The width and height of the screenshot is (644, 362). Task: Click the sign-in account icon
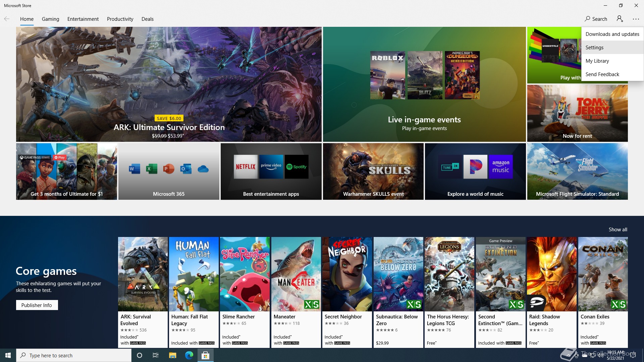click(x=620, y=19)
